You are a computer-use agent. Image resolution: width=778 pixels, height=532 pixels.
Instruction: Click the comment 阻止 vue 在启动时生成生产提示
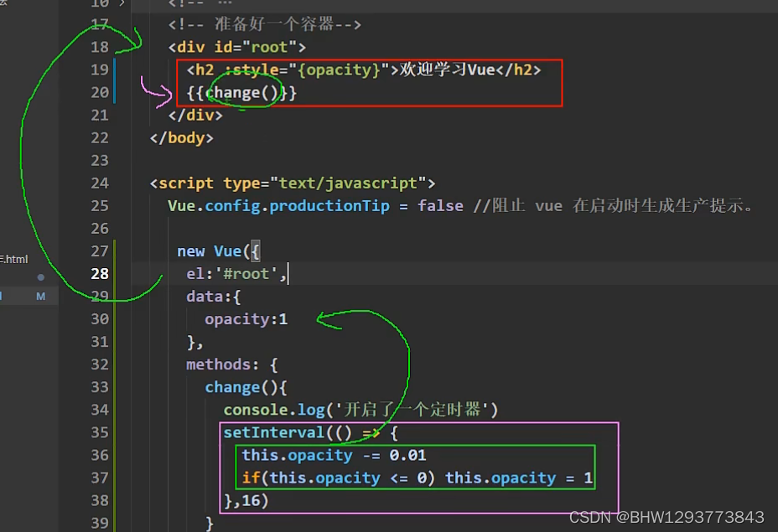click(614, 206)
